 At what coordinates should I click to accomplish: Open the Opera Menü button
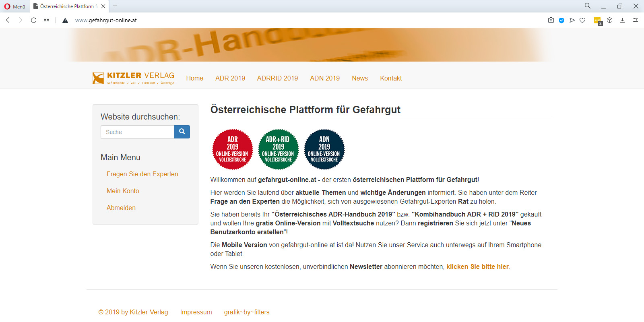14,6
